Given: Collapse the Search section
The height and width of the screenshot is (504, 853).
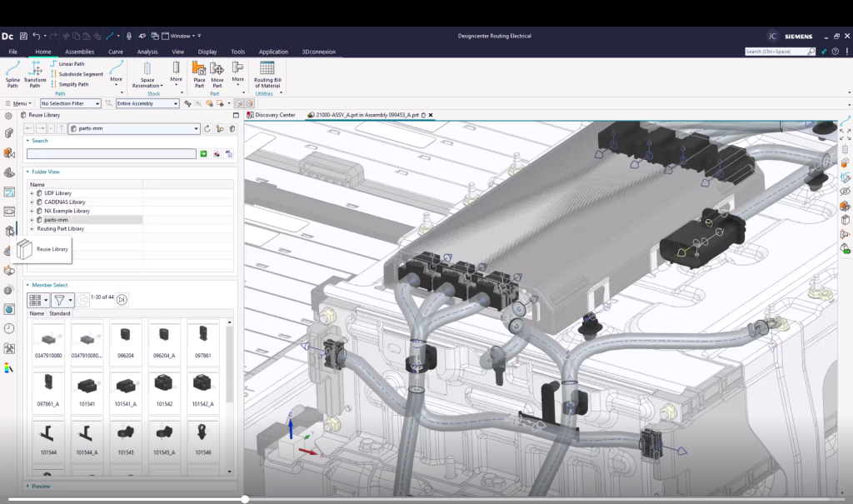Looking at the screenshot, I should tap(27, 141).
